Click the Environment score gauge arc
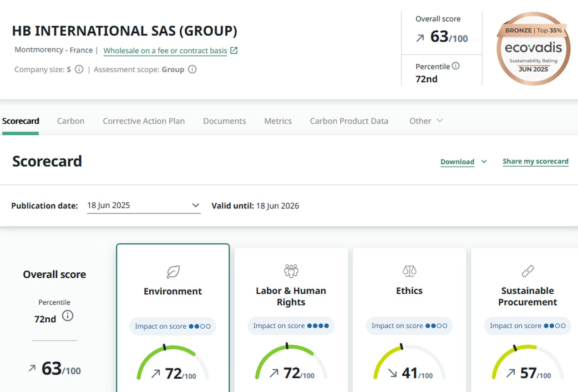578x392 pixels. pyautogui.click(x=173, y=362)
